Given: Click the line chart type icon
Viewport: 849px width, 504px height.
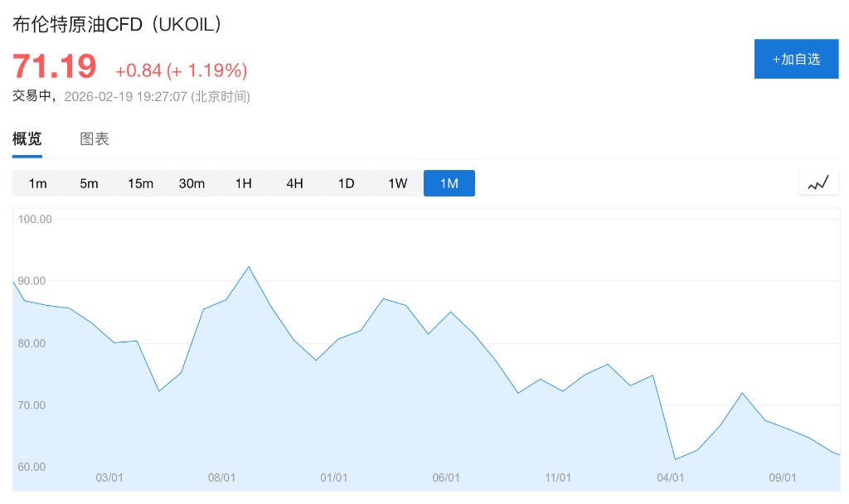Looking at the screenshot, I should pos(818,183).
